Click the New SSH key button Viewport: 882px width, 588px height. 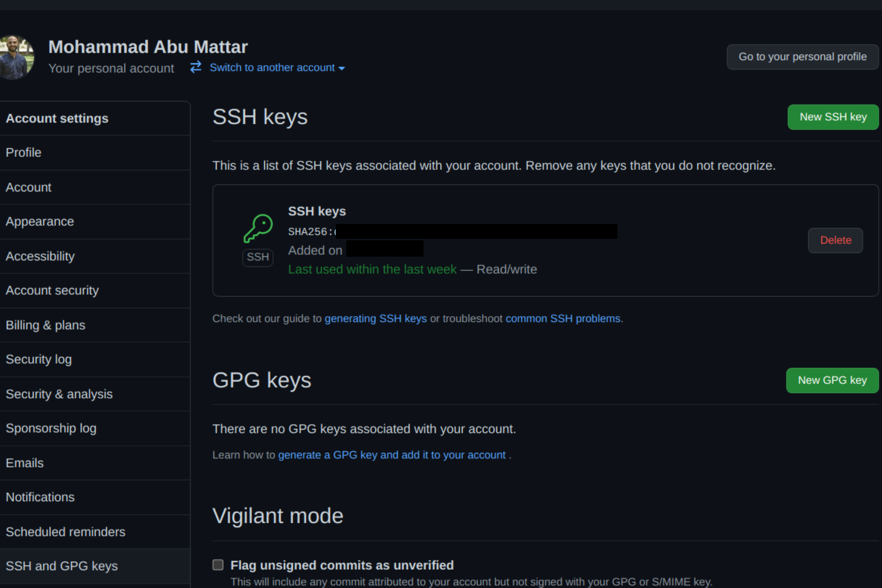pos(832,117)
